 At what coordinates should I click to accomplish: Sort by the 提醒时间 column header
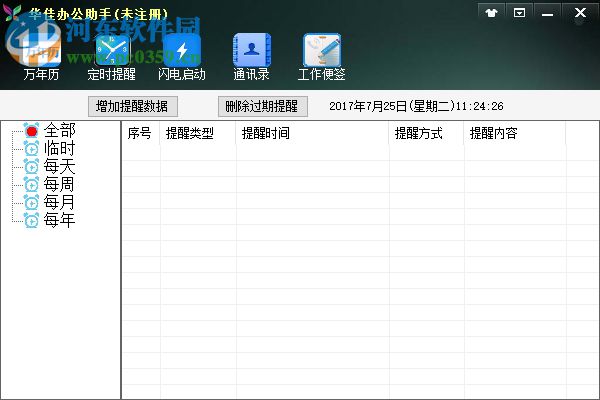[x=312, y=133]
